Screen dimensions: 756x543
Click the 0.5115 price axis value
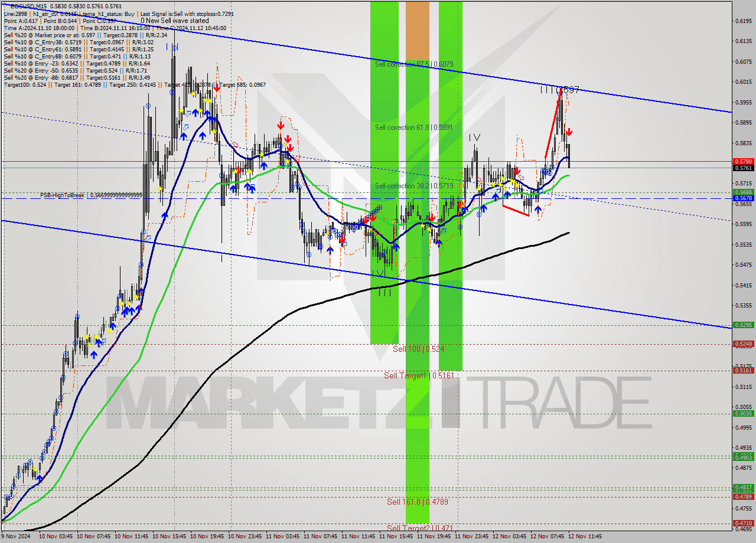tap(744, 387)
